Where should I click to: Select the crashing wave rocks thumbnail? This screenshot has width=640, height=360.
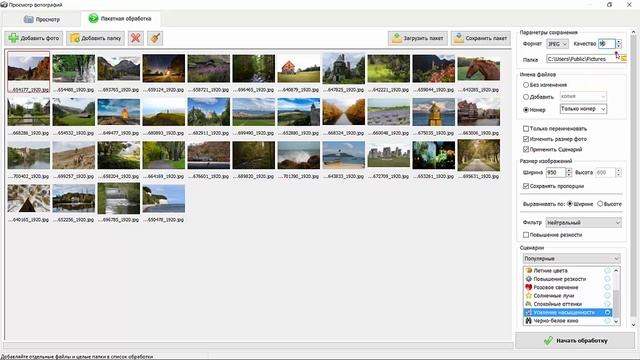point(298,155)
